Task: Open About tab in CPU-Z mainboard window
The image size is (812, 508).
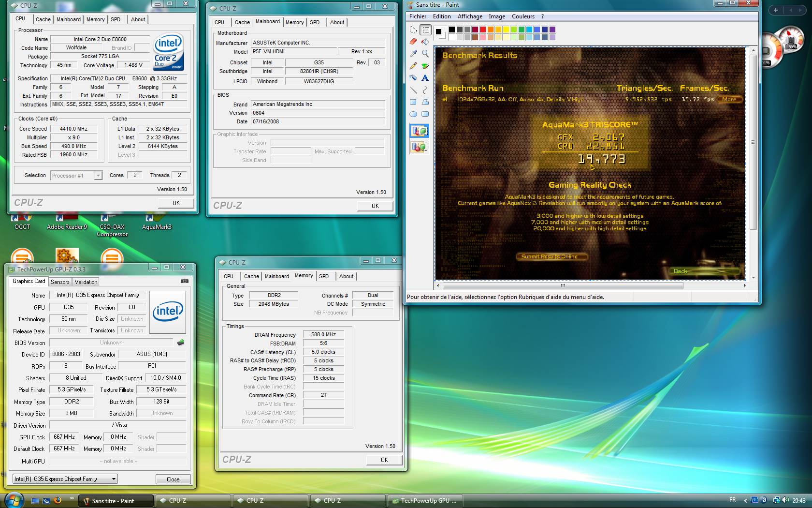Action: pos(337,22)
